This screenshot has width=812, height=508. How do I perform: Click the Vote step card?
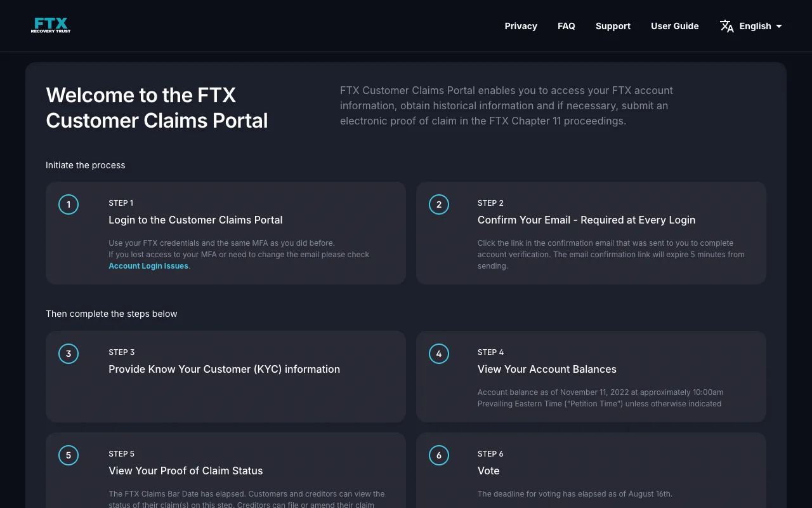click(x=591, y=470)
